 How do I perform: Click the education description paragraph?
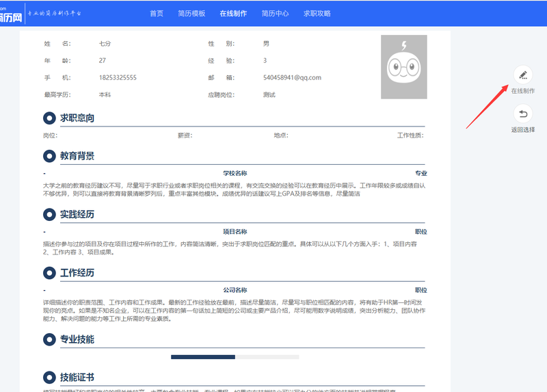point(234,190)
